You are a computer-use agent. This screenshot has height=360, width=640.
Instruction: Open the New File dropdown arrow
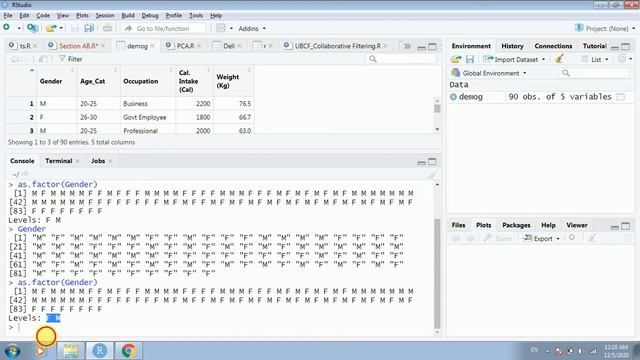19,28
